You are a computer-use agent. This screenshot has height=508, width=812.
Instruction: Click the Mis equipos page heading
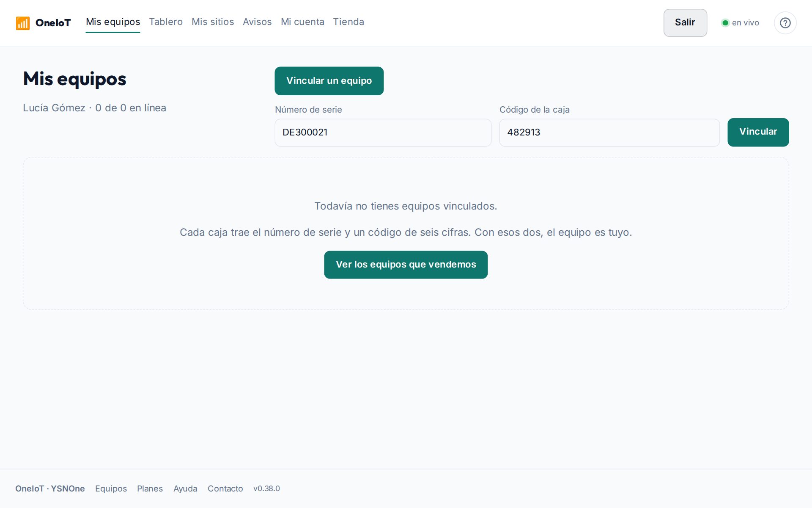pos(74,79)
